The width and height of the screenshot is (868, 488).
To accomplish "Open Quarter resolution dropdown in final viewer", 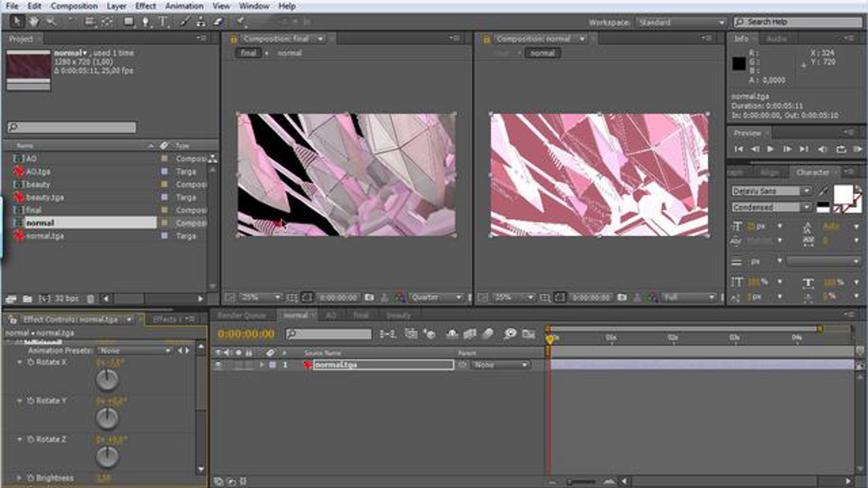I will (x=437, y=297).
